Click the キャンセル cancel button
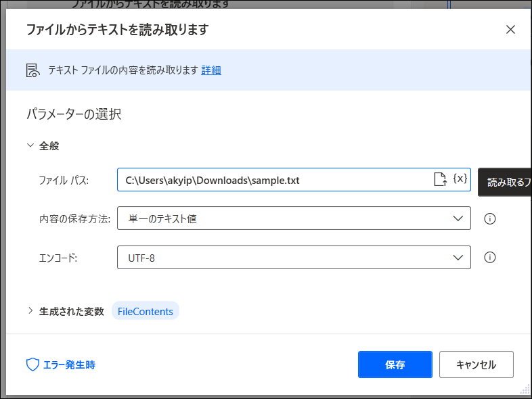 tap(476, 365)
